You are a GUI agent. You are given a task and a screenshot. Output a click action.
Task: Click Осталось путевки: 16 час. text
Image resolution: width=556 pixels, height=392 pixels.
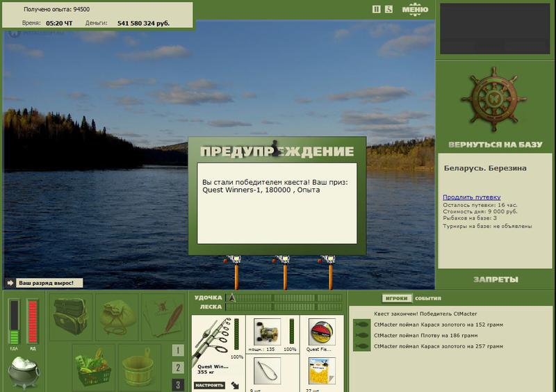480,205
